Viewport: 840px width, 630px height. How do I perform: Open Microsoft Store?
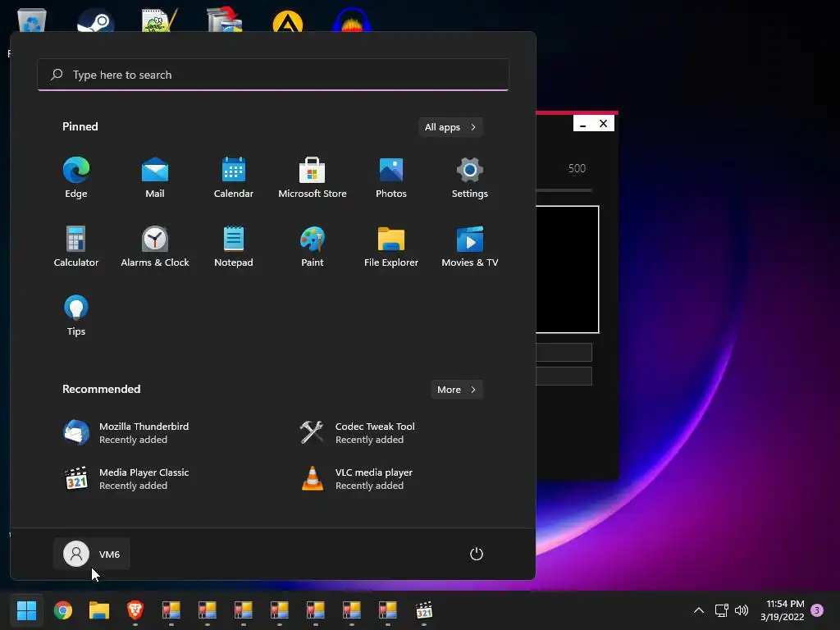[313, 178]
